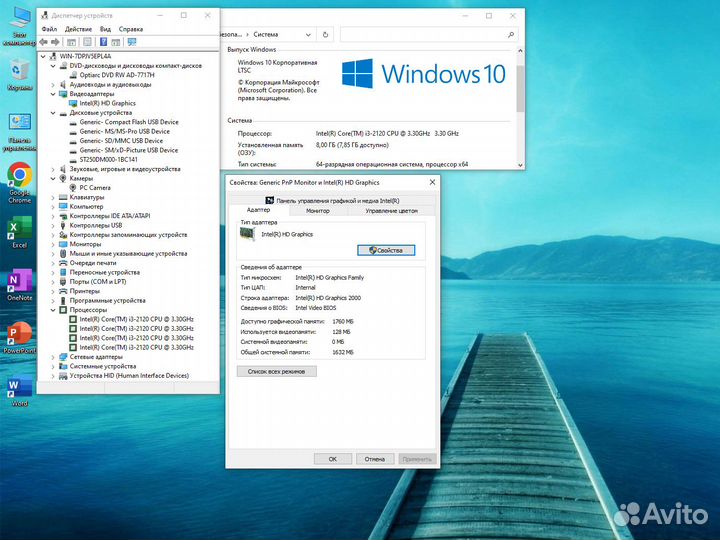Click the Optiarc DVD RW drive icon
The image size is (720, 540).
pyautogui.click(x=73, y=75)
